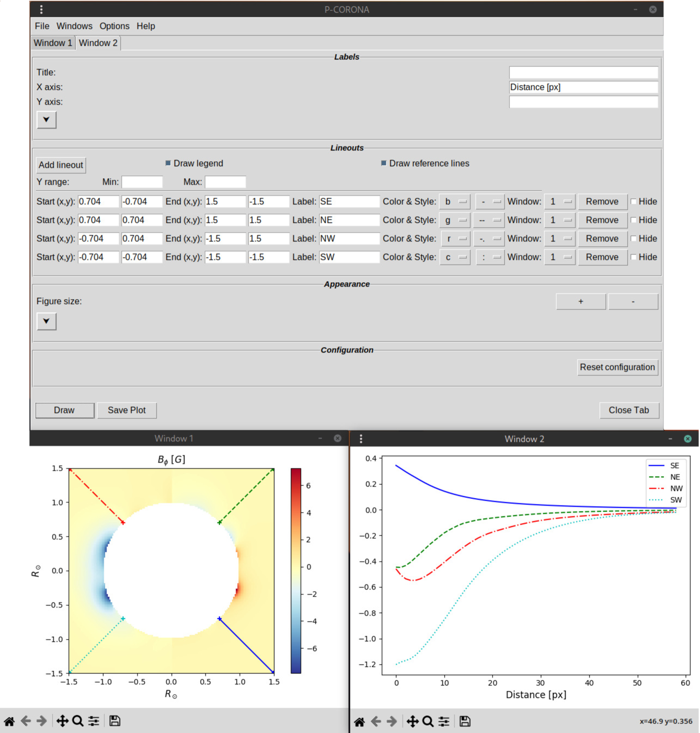The height and width of the screenshot is (733, 700).
Task: Go back in Window 1 plot toolbar
Action: [x=26, y=721]
